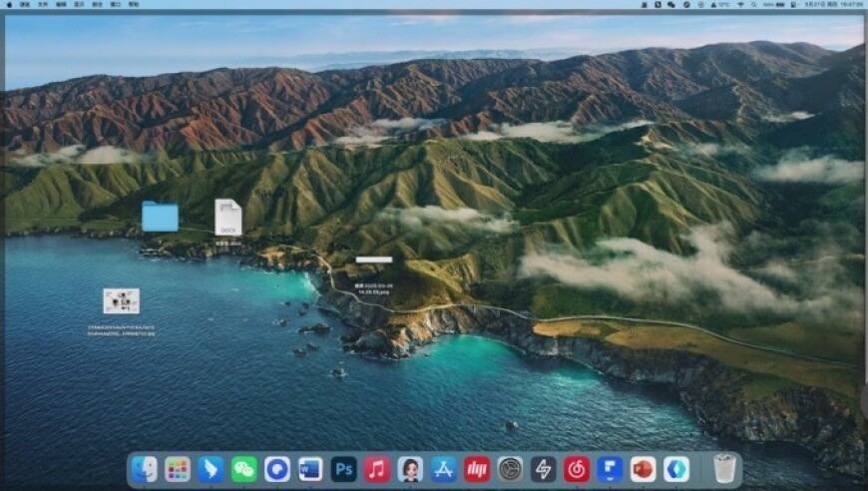Select the screenshot png file on the desktop
Image resolution: width=868 pixels, height=491 pixels.
pyautogui.click(x=374, y=259)
